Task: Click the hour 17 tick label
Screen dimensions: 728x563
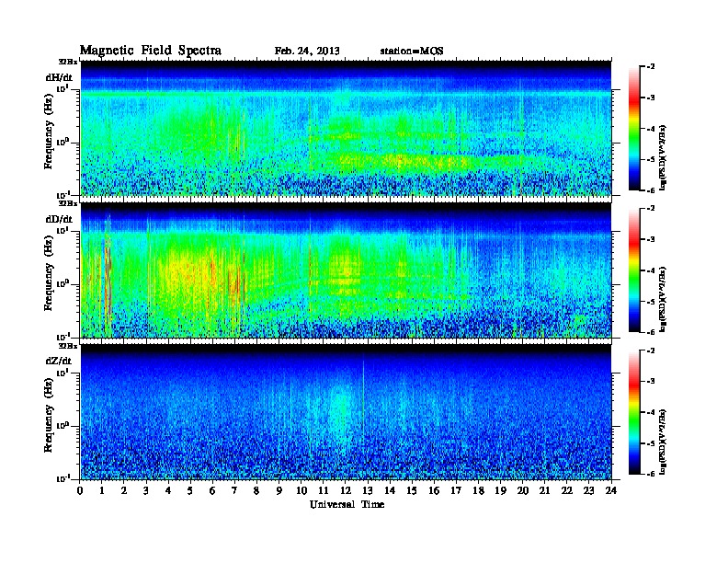Action: 456,490
